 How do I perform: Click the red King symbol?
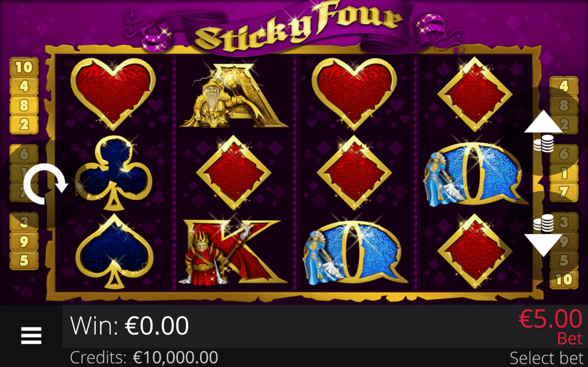233,252
